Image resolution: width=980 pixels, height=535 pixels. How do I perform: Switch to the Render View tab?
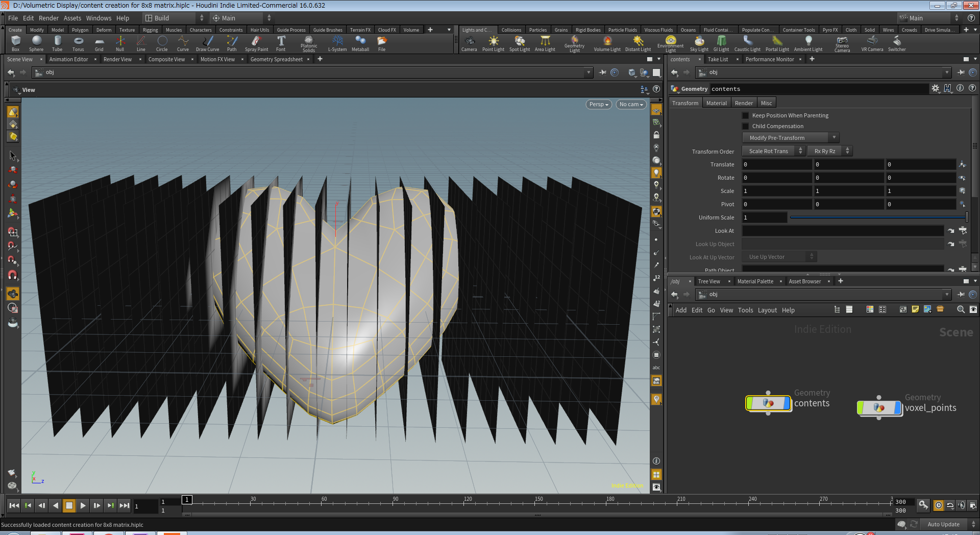pyautogui.click(x=117, y=59)
